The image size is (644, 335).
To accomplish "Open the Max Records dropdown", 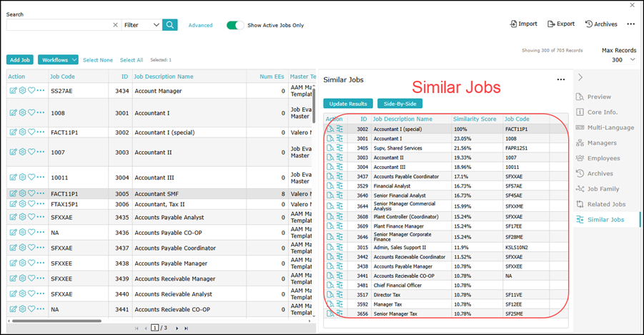I will (x=623, y=60).
